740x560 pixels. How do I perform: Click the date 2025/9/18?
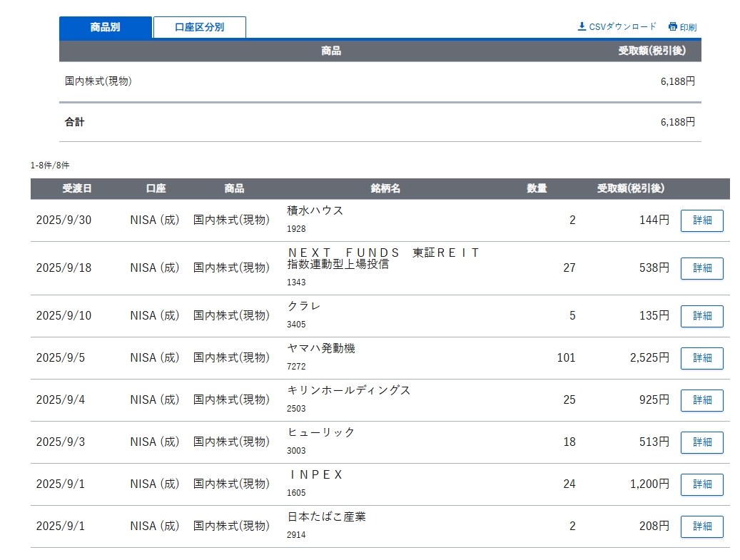coord(64,268)
